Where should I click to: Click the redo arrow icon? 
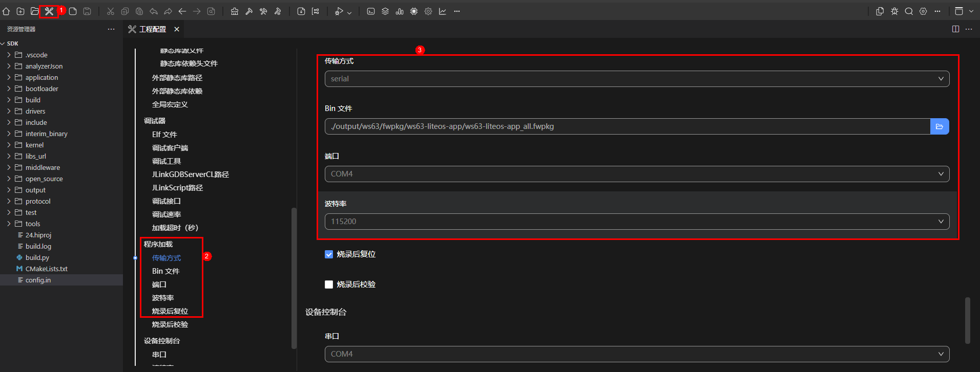[x=168, y=11]
